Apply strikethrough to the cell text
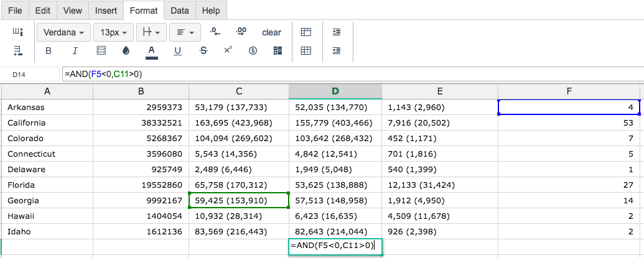This screenshot has width=644, height=258. (x=203, y=51)
